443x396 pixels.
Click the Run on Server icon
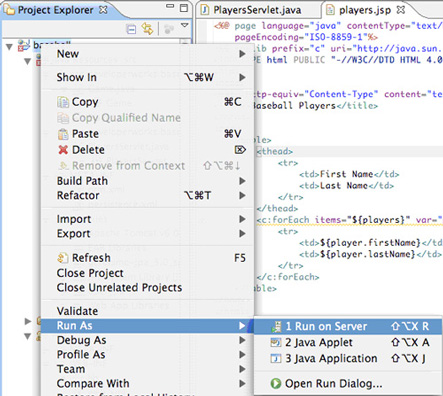276,327
